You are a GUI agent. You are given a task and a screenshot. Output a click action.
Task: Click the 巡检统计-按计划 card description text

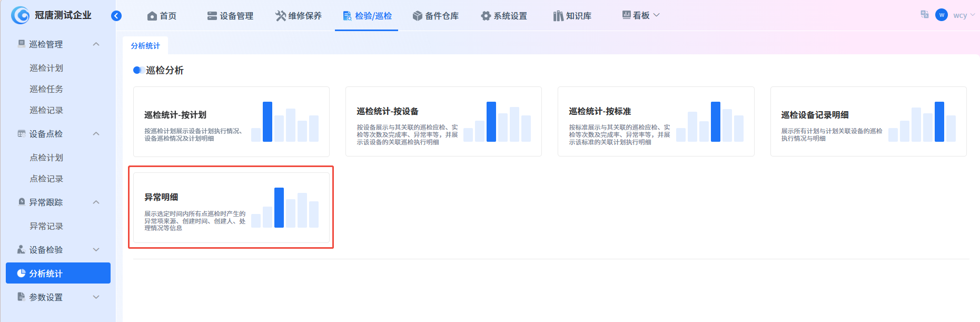point(193,134)
